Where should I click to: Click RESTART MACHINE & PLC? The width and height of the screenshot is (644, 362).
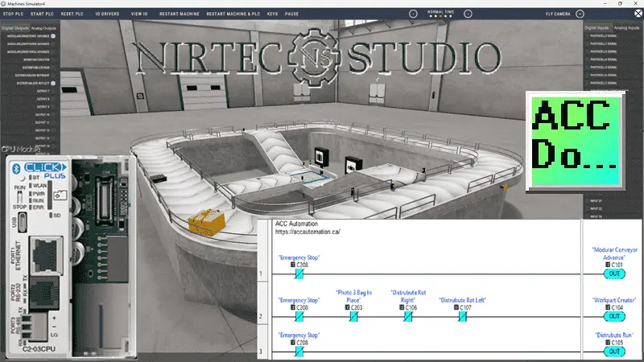pos(233,14)
